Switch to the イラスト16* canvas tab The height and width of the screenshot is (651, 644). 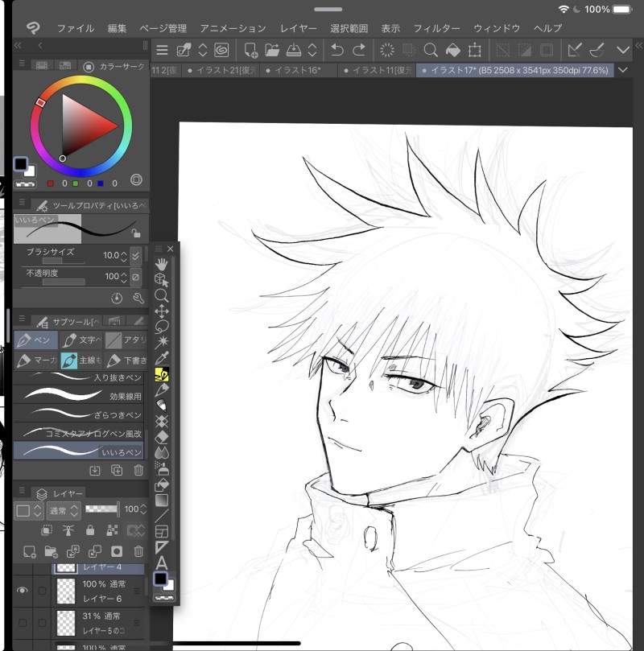coord(299,70)
